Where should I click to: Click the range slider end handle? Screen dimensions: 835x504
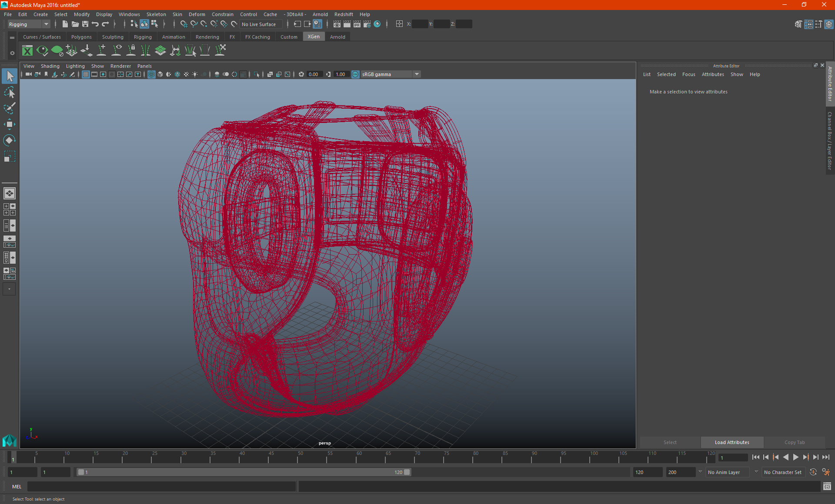coord(407,472)
